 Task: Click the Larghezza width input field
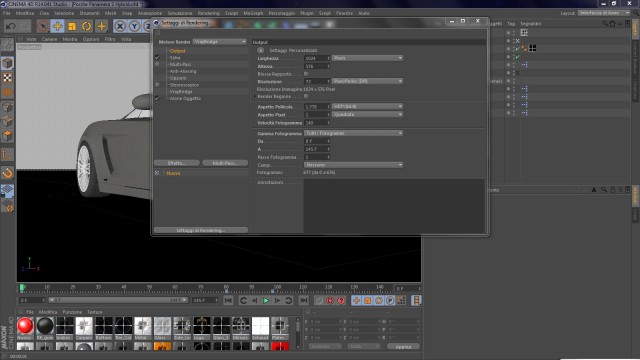[317, 58]
